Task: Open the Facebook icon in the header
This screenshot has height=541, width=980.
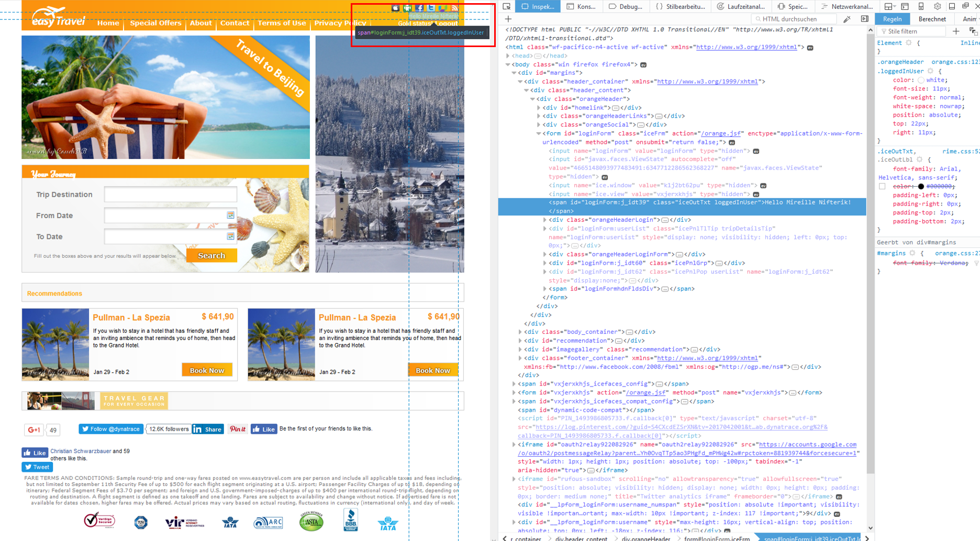Action: pyautogui.click(x=419, y=8)
